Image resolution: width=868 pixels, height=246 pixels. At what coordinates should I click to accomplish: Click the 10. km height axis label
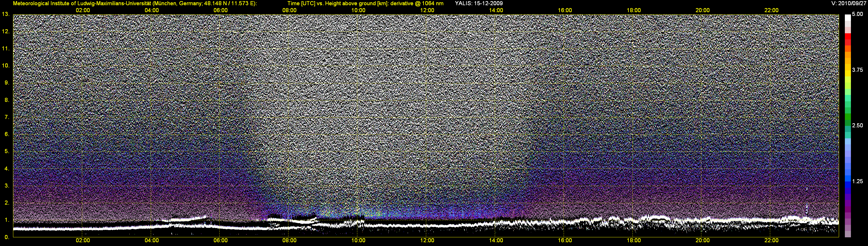(x=6, y=66)
